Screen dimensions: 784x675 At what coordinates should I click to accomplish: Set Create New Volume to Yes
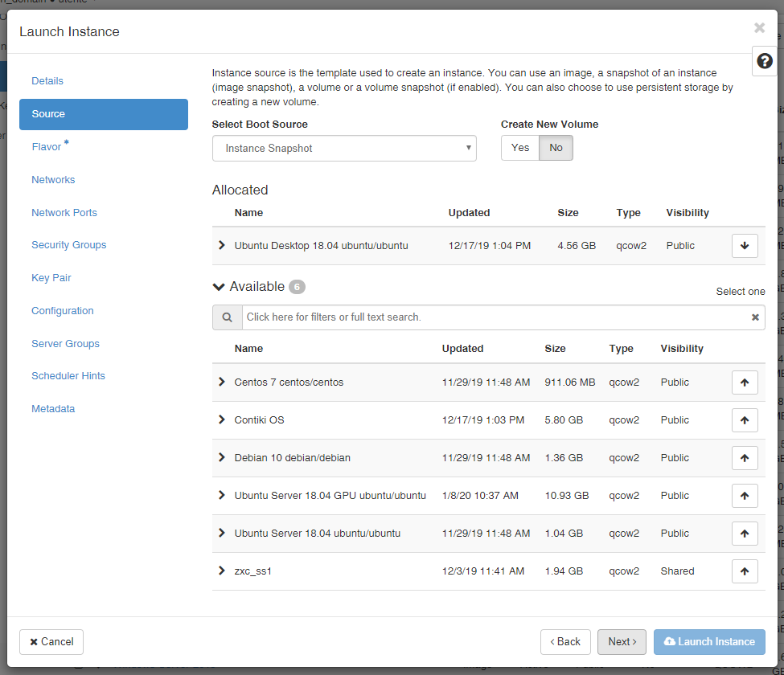point(520,148)
